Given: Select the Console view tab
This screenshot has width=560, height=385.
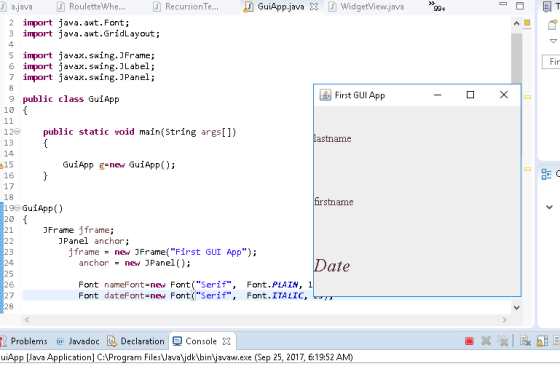Looking at the screenshot, I should (x=195, y=341).
